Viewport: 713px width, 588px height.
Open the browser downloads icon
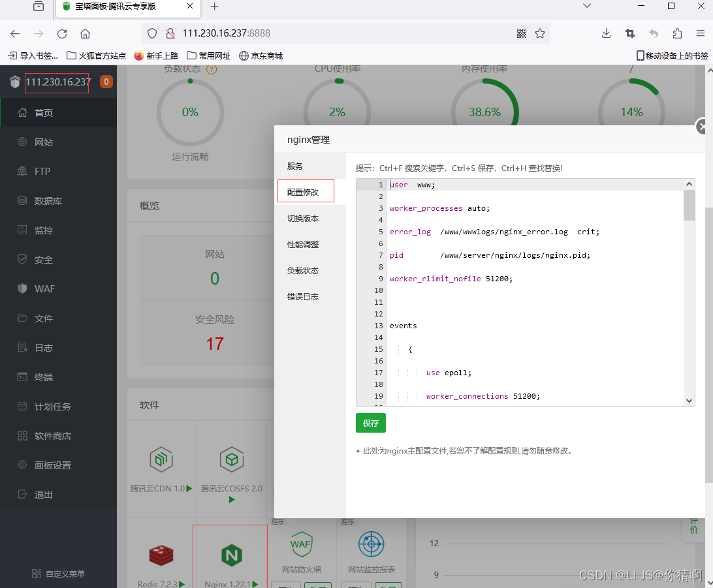606,33
